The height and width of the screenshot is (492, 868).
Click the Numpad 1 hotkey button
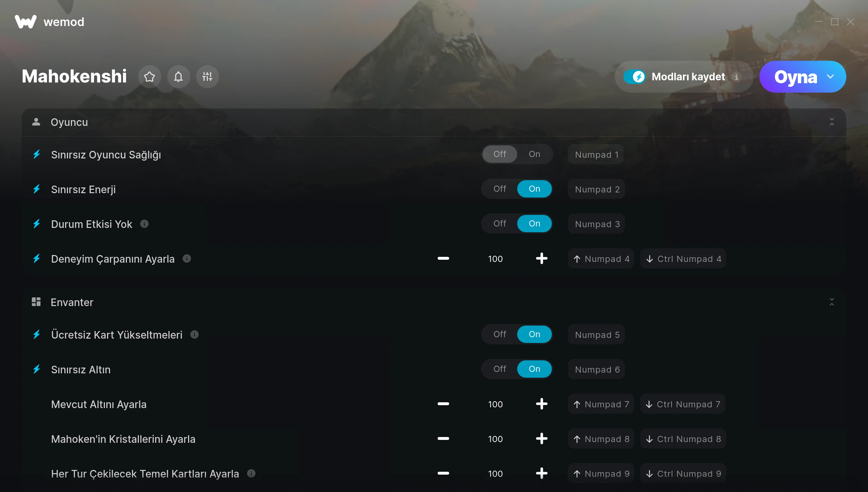[x=597, y=154]
